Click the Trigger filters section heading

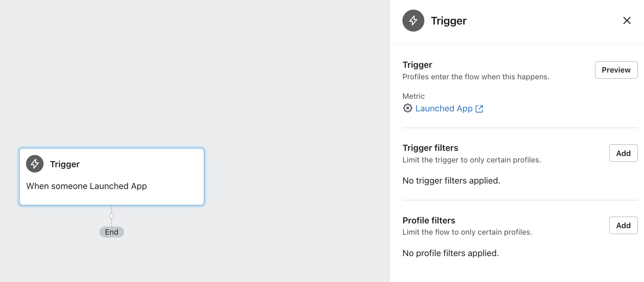tap(430, 148)
